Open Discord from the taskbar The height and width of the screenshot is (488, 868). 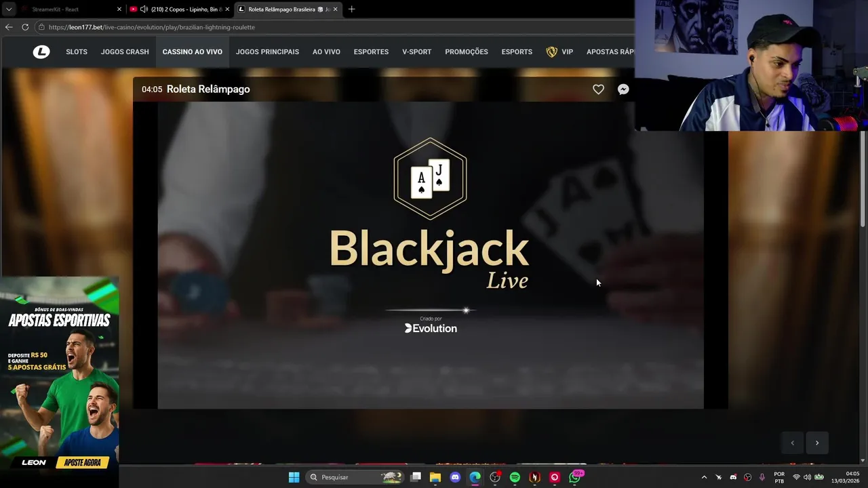pyautogui.click(x=455, y=477)
